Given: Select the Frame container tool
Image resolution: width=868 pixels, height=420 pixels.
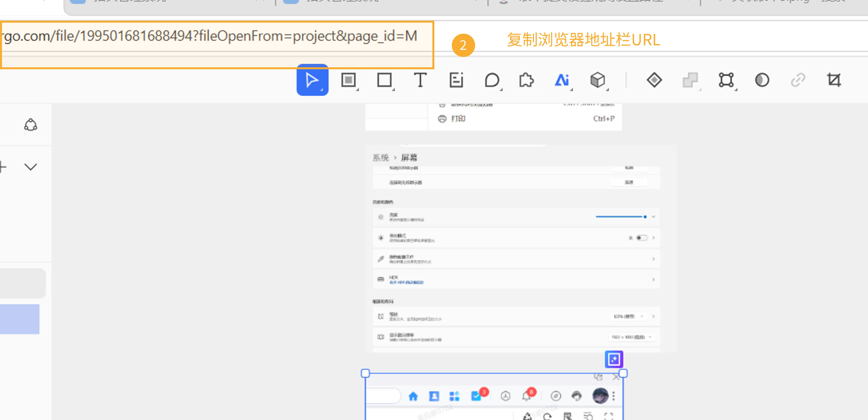Looking at the screenshot, I should pyautogui.click(x=348, y=80).
